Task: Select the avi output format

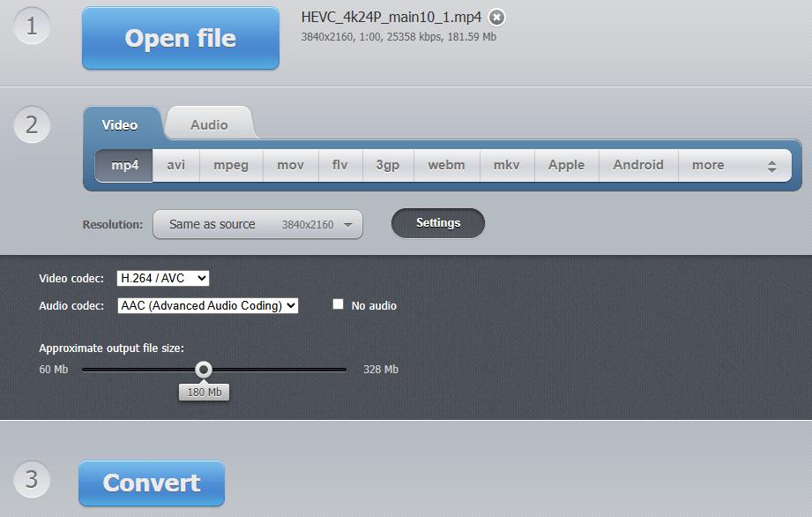Action: [175, 165]
